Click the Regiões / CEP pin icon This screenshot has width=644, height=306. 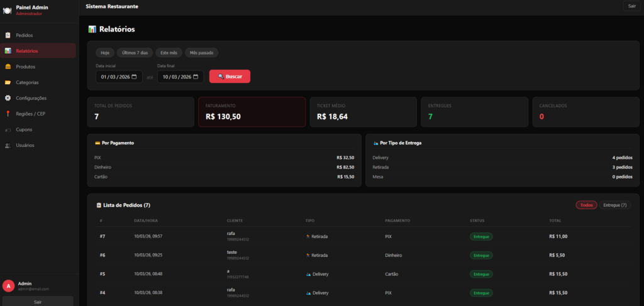coord(8,114)
